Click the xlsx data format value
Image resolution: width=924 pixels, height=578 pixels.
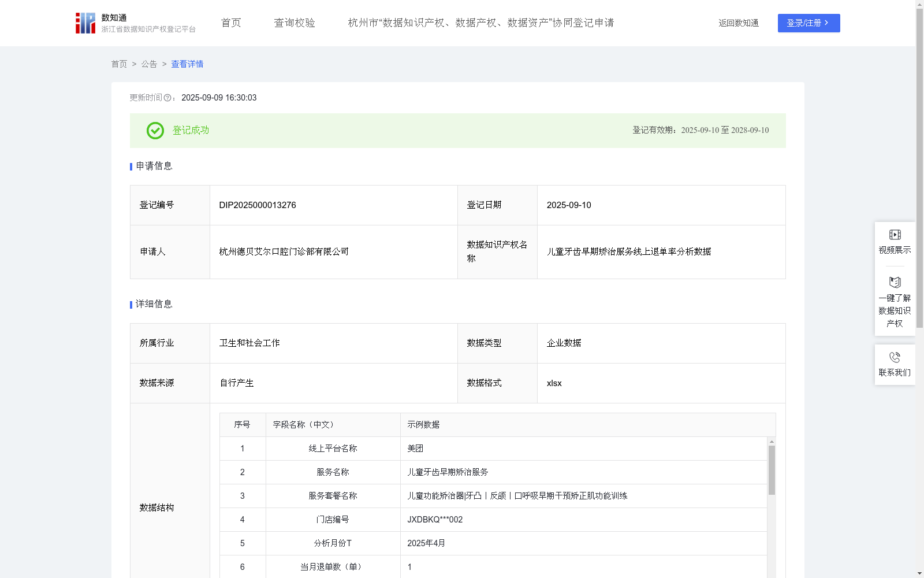[554, 383]
